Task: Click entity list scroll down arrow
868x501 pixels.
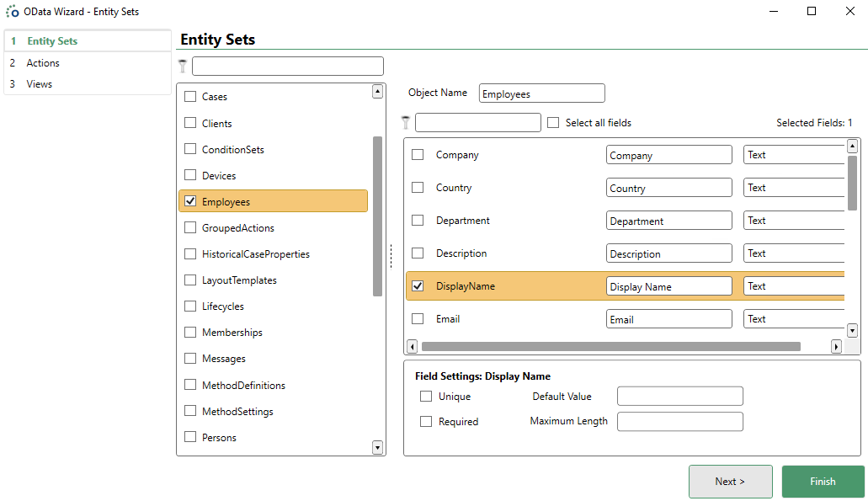Action: click(x=377, y=447)
